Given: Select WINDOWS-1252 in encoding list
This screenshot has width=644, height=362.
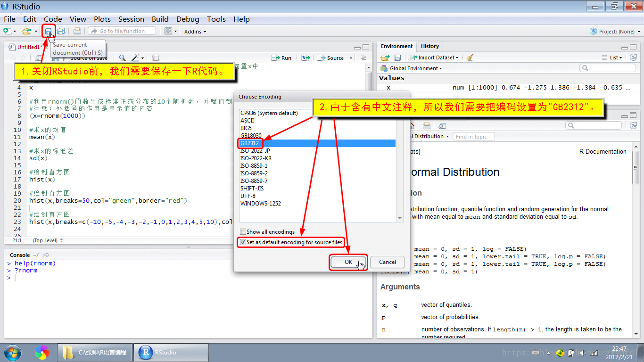Looking at the screenshot, I should tap(317, 204).
